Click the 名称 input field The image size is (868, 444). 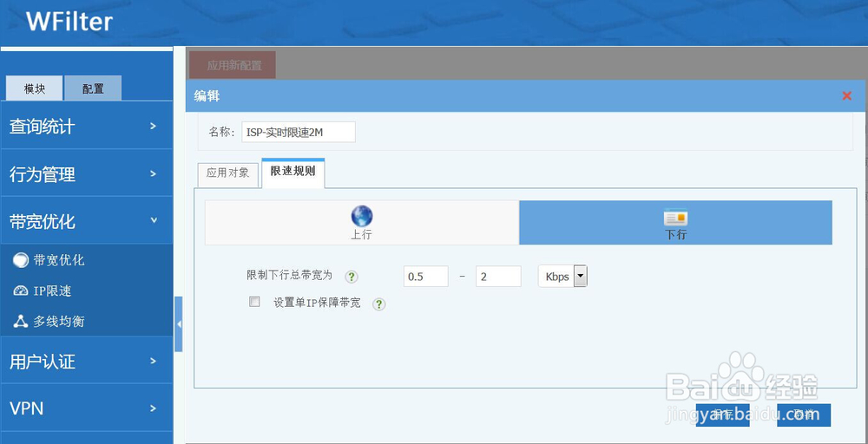click(x=299, y=132)
